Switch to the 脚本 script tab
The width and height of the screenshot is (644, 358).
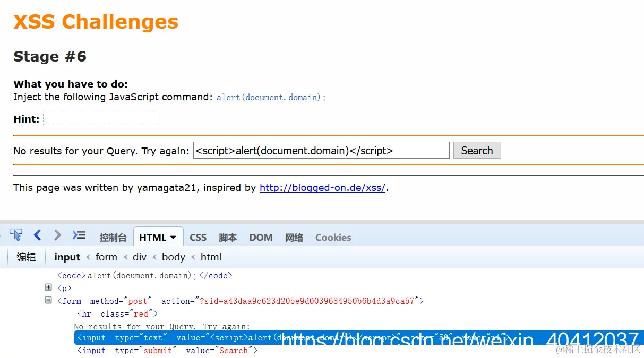coord(228,238)
